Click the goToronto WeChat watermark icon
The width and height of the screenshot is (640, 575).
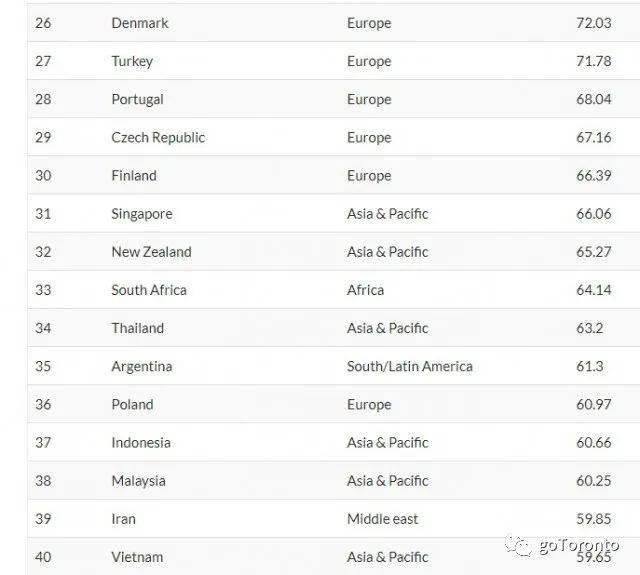(x=520, y=545)
